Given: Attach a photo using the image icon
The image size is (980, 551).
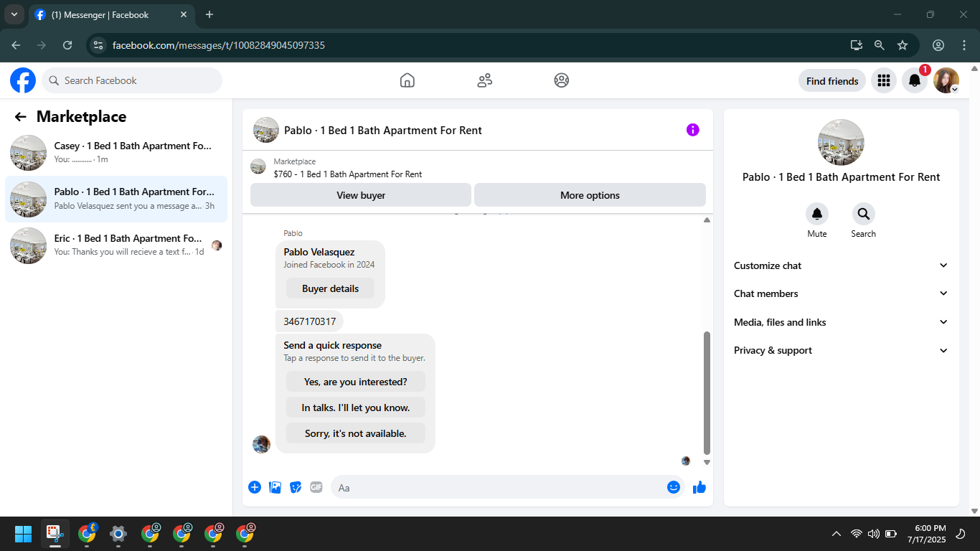Looking at the screenshot, I should click(275, 487).
